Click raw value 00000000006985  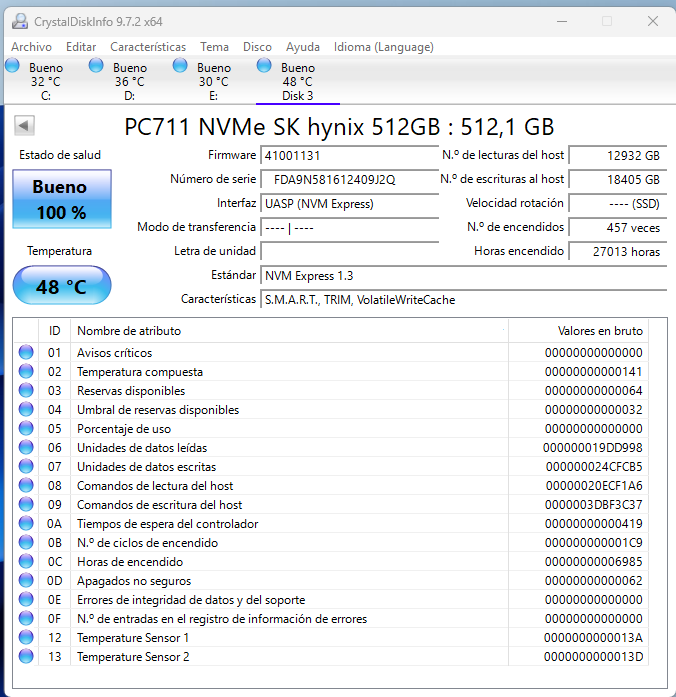pos(594,562)
